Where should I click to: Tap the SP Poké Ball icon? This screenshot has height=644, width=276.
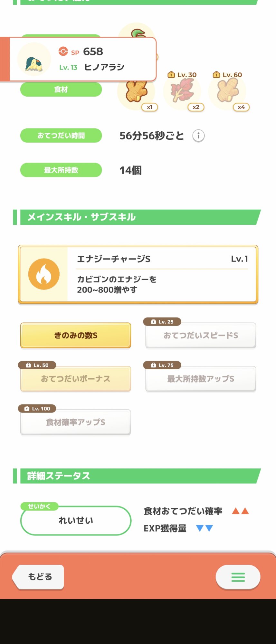pyautogui.click(x=63, y=52)
